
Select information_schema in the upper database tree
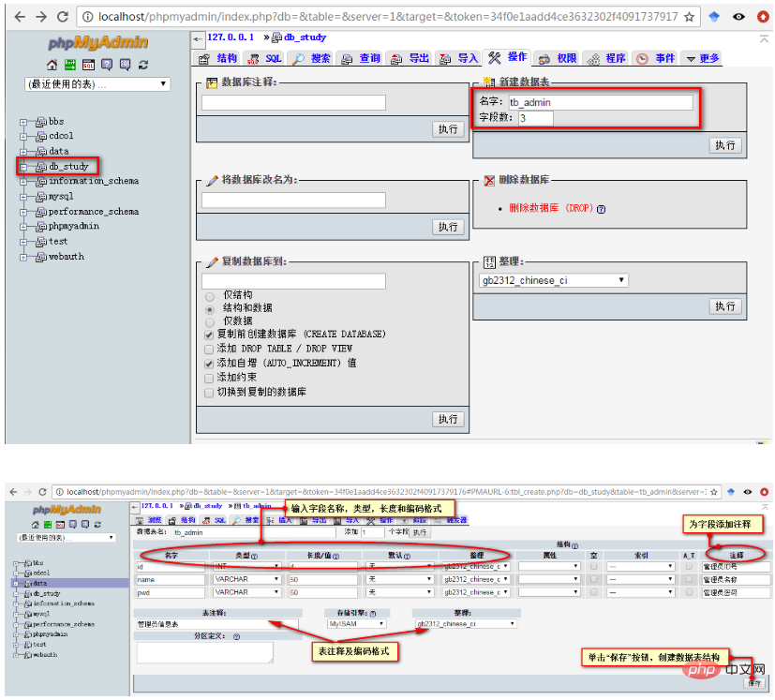94,182
